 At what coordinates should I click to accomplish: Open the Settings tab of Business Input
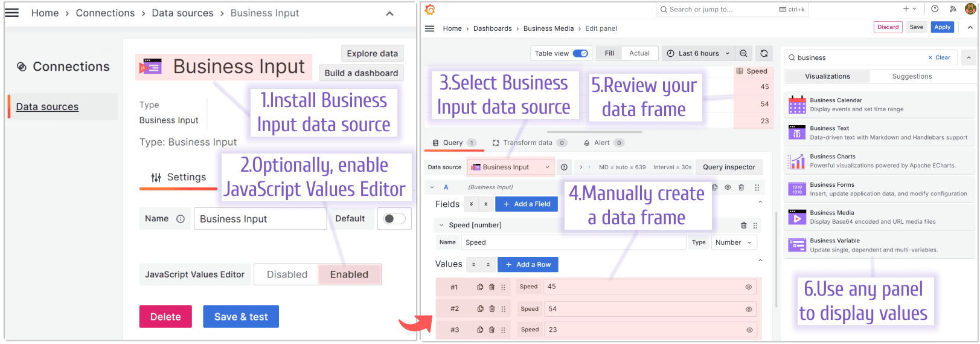pos(179,177)
